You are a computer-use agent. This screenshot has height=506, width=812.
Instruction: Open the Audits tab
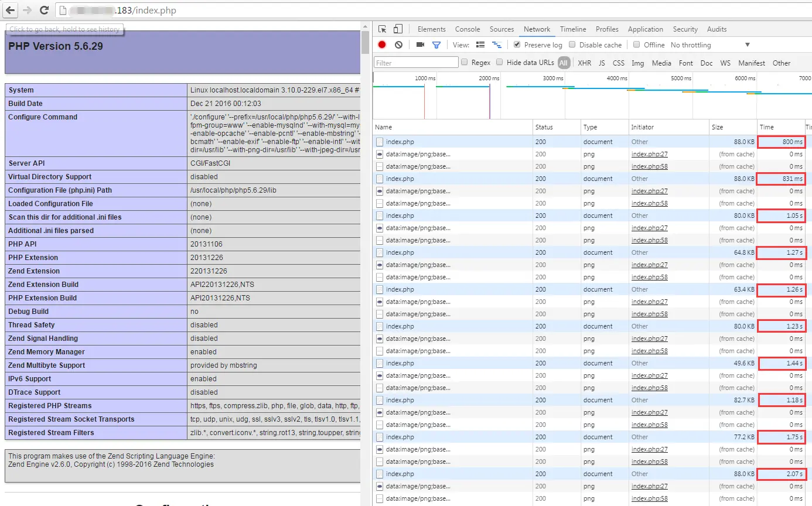click(x=717, y=29)
